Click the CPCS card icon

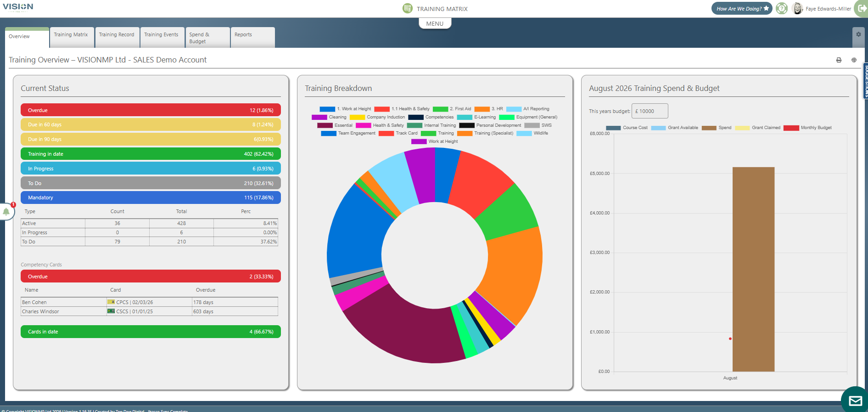coord(111,302)
